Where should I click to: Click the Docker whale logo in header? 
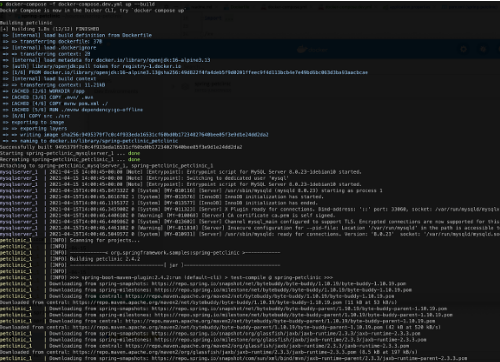point(302,50)
